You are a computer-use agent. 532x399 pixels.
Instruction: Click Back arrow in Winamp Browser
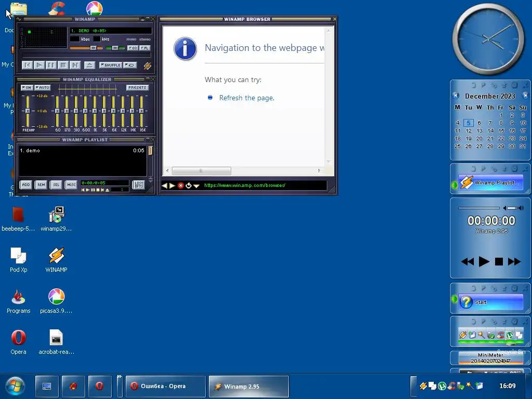coord(164,185)
